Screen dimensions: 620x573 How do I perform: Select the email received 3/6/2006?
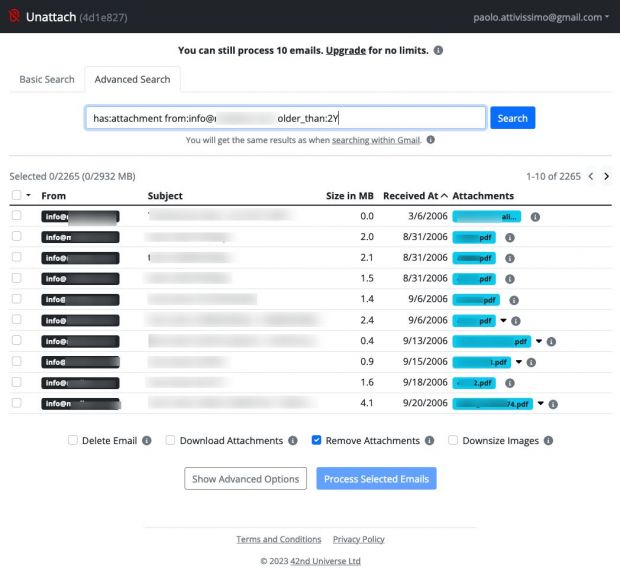tap(17, 216)
